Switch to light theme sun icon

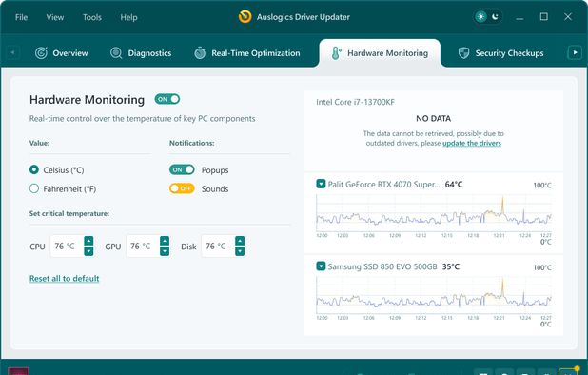[x=480, y=17]
